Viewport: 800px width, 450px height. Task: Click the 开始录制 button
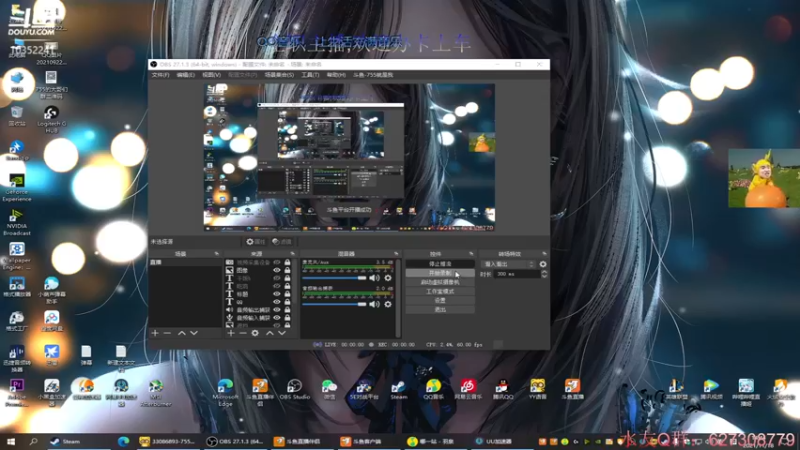click(440, 273)
